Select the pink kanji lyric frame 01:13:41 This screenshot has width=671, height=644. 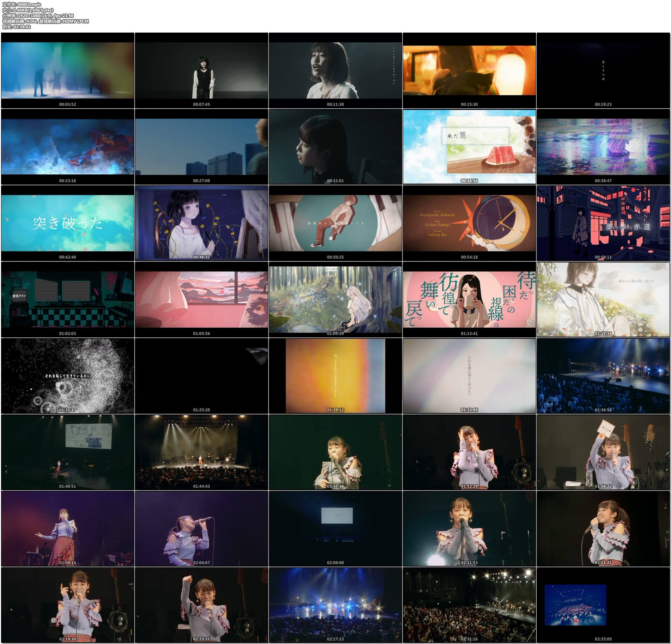coord(469,299)
